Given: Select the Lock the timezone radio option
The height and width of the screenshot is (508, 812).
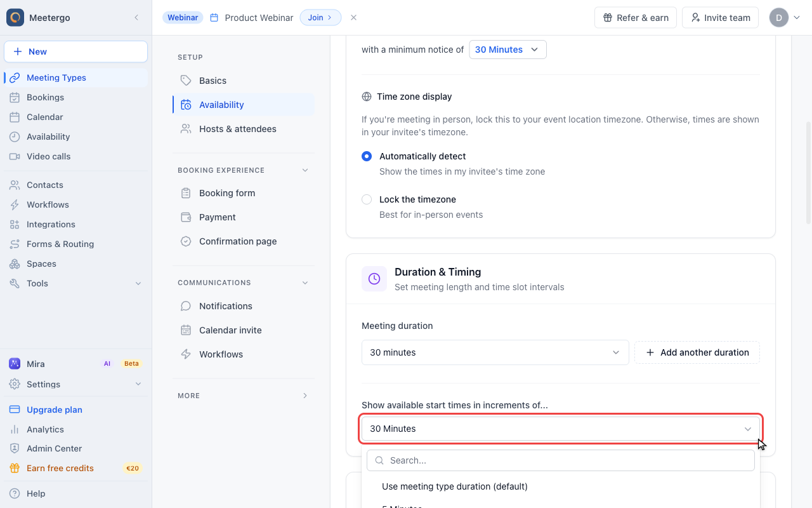Looking at the screenshot, I should click(367, 199).
